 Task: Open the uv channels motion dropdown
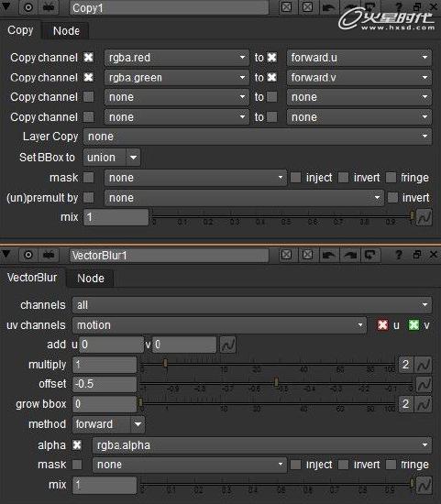(x=219, y=325)
